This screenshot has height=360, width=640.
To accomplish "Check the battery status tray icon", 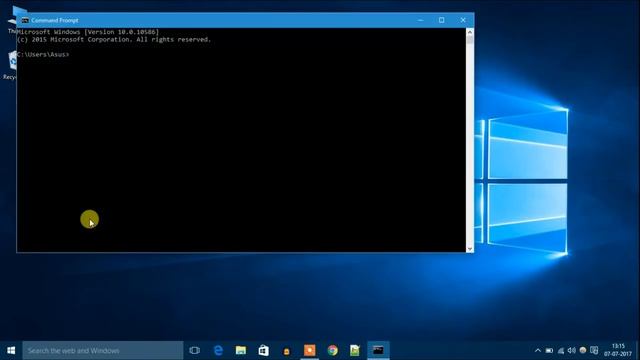I will (549, 351).
